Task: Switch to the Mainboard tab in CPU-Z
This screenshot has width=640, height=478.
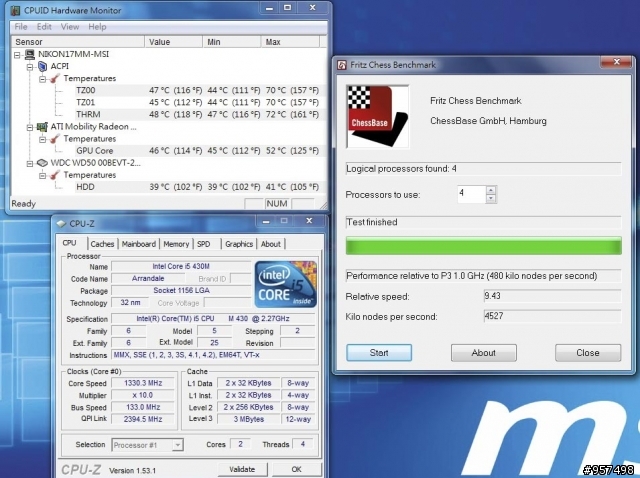Action: (139, 244)
